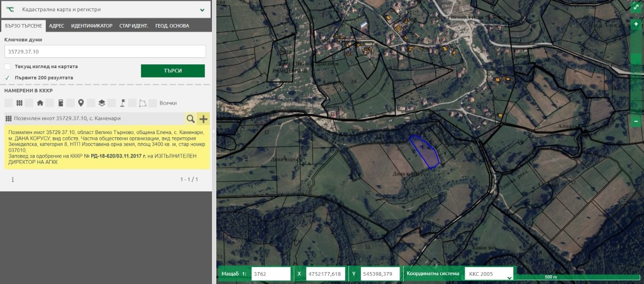Toggle fullscreen map with the arrows icon
The height and width of the screenshot is (284, 644).
pyautogui.click(x=636, y=7)
